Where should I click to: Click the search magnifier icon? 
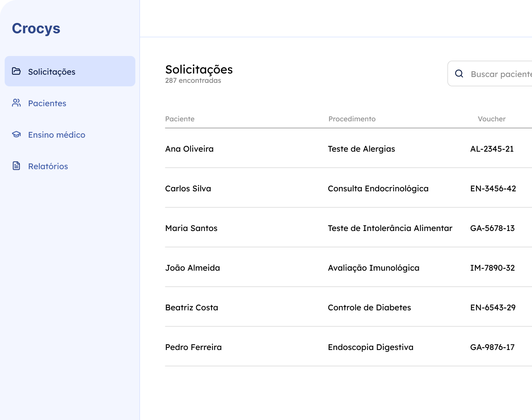(459, 73)
